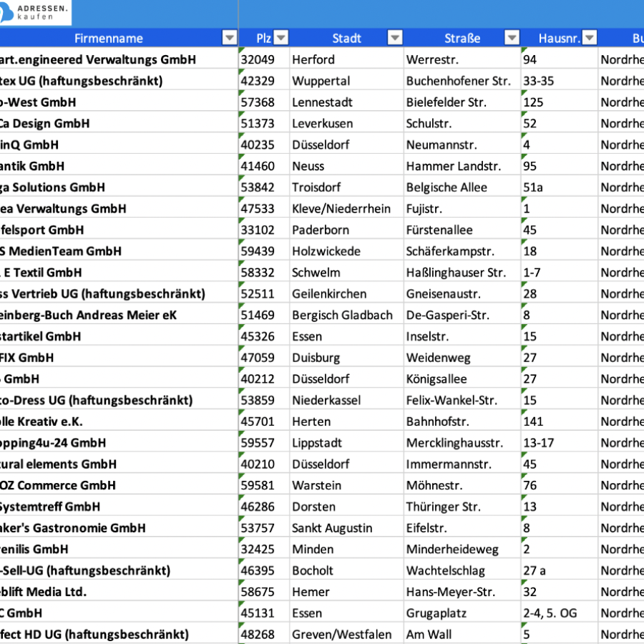This screenshot has width=644, height=644.
Task: Select the Dorsten cell
Action: (x=346, y=508)
